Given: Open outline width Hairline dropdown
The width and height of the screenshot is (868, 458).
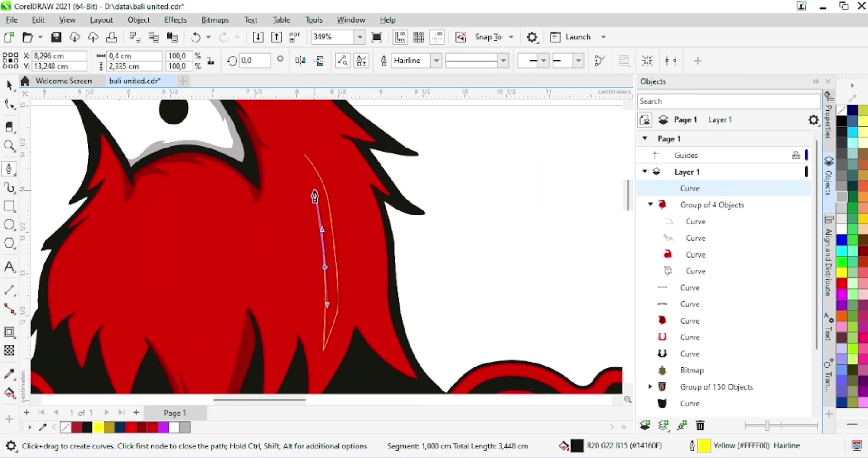Looking at the screenshot, I should coord(436,61).
